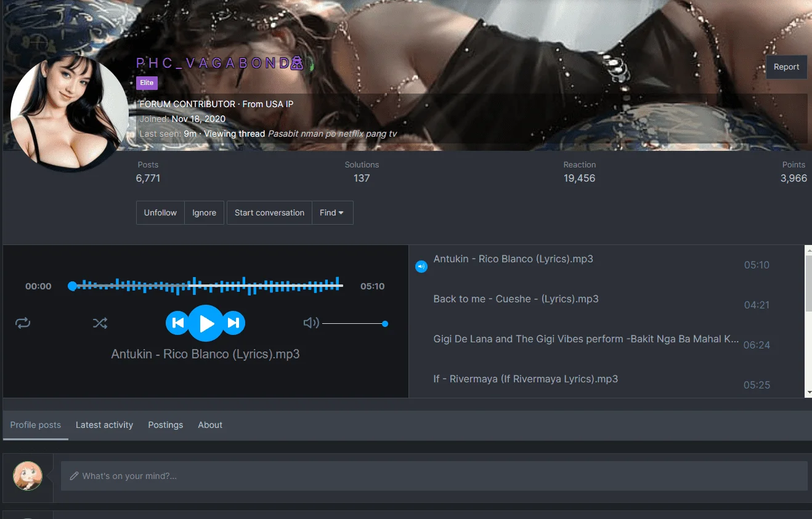Image resolution: width=812 pixels, height=519 pixels.
Task: Select If - Rivermaya track in playlist
Action: click(x=526, y=379)
